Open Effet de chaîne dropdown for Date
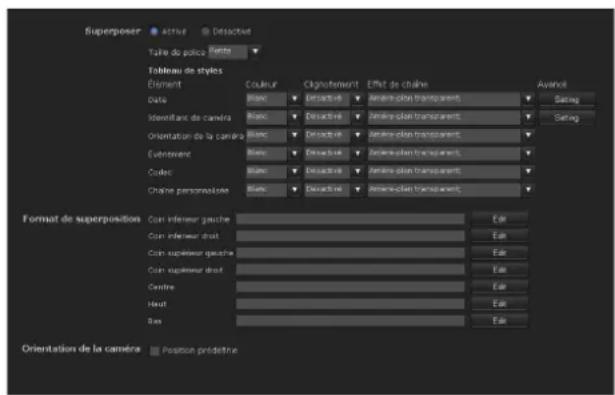The width and height of the screenshot is (615, 395). 451,99
